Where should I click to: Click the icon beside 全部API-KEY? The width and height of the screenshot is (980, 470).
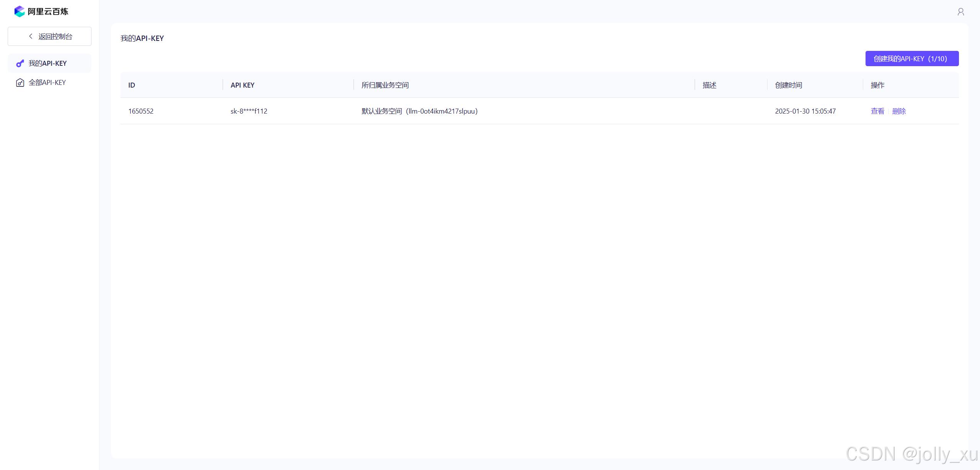tap(20, 83)
